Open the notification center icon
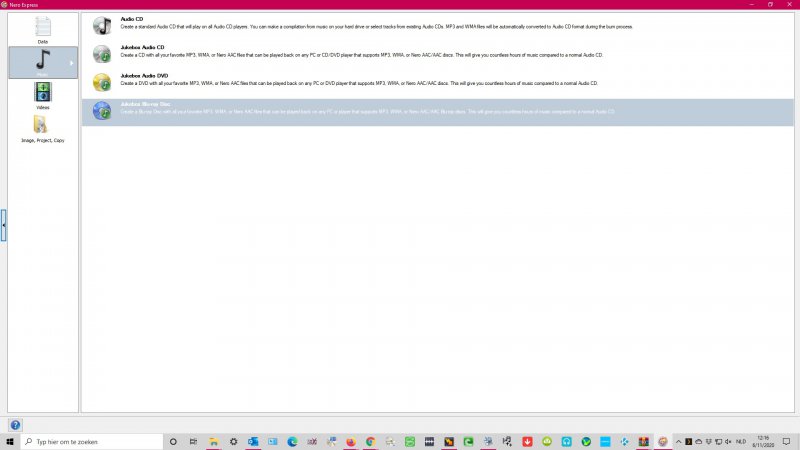This screenshot has height=450, width=800. pos(789,441)
